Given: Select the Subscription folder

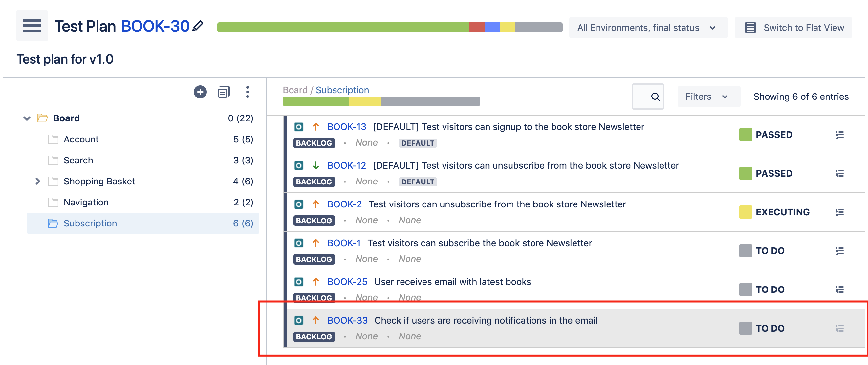Looking at the screenshot, I should pos(143,223).
